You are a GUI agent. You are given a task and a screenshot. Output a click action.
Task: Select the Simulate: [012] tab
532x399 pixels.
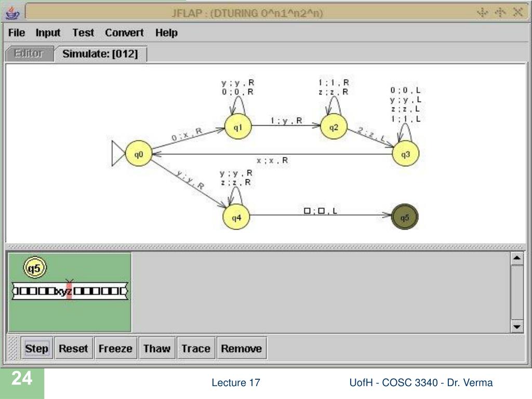[x=100, y=54]
